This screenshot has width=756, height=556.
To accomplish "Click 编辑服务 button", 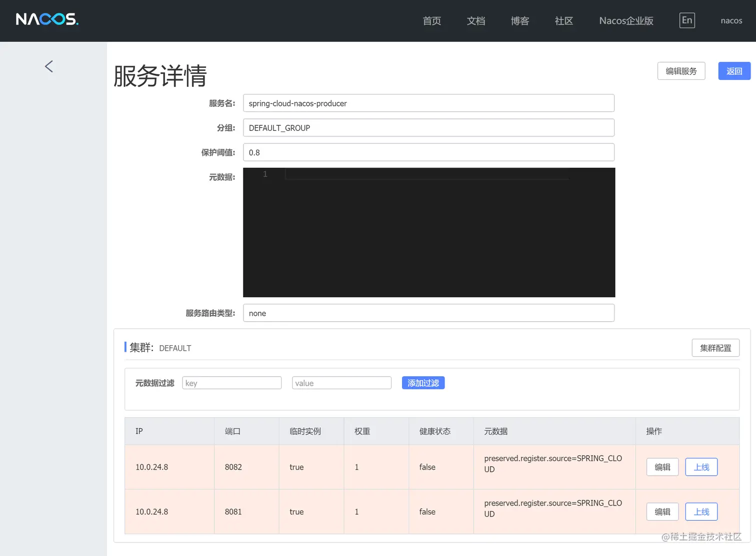I will [681, 71].
